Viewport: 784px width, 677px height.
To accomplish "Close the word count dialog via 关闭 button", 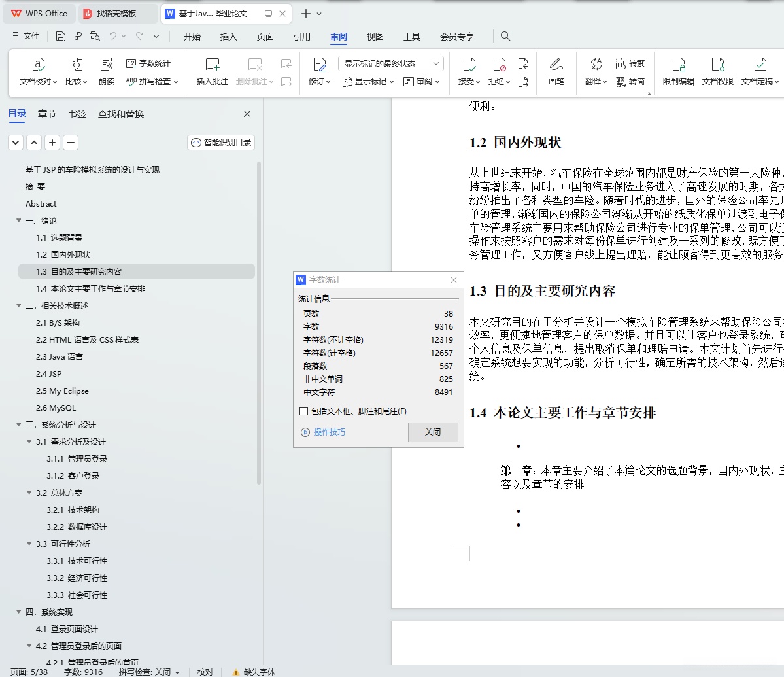I will (x=433, y=432).
